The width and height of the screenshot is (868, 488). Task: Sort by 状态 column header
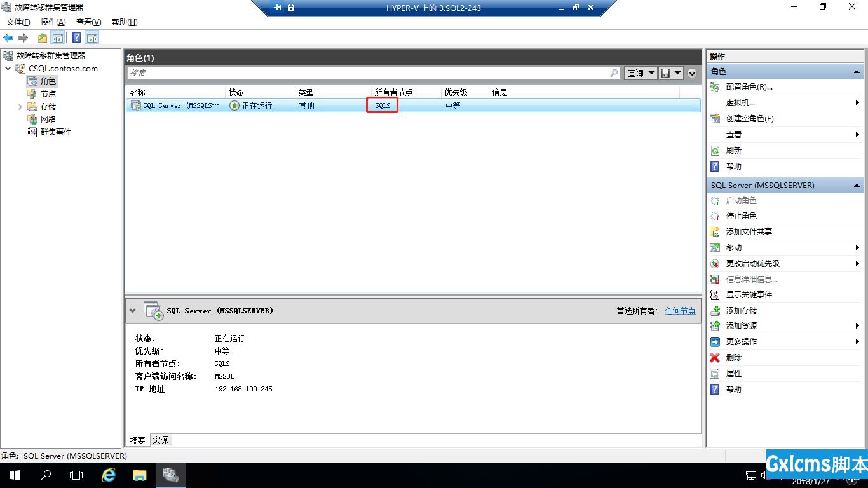click(261, 92)
